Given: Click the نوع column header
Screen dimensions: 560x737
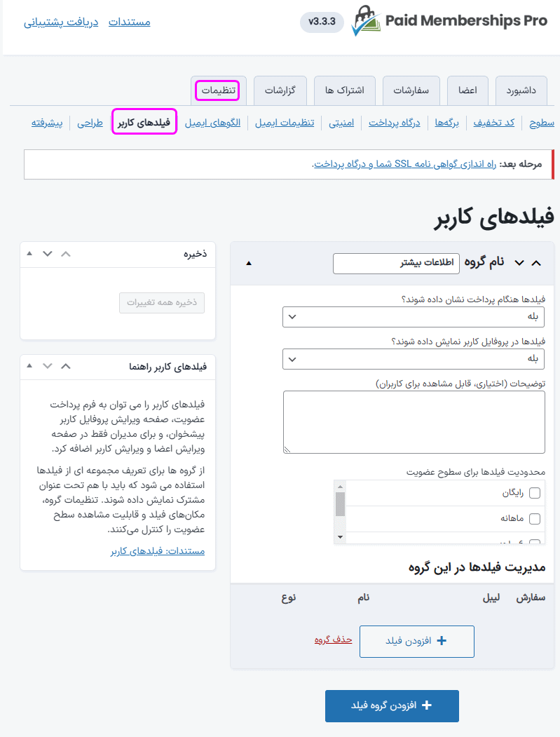Looking at the screenshot, I should pyautogui.click(x=289, y=597).
